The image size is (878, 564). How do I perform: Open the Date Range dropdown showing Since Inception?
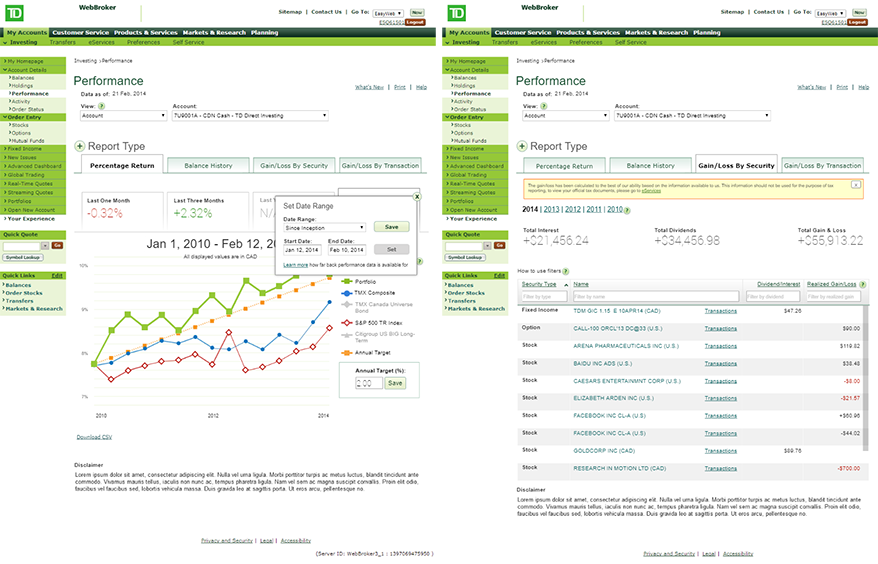324,228
